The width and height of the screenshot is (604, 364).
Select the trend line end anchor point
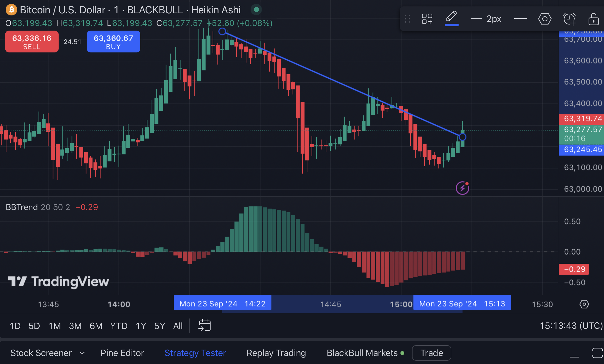coord(462,137)
